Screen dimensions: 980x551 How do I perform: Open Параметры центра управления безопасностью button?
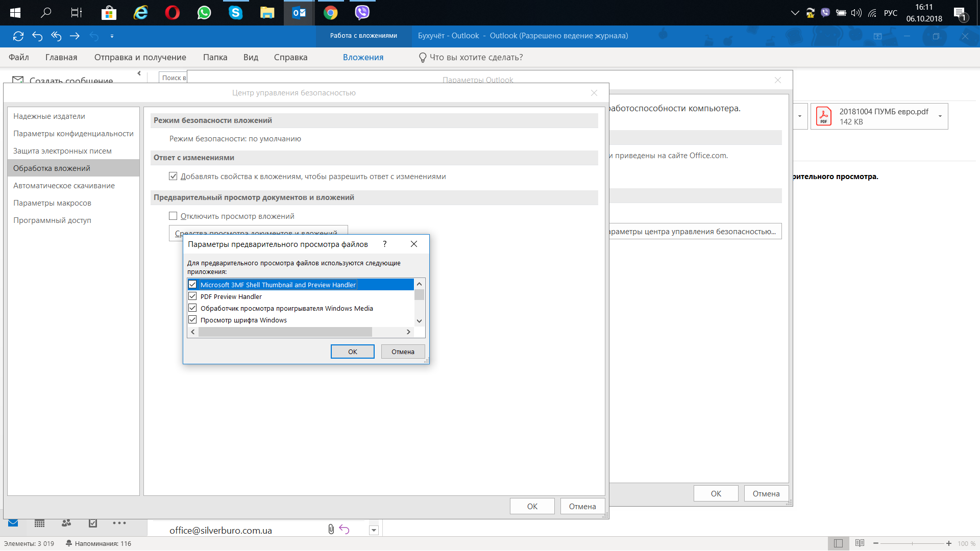[x=695, y=232]
